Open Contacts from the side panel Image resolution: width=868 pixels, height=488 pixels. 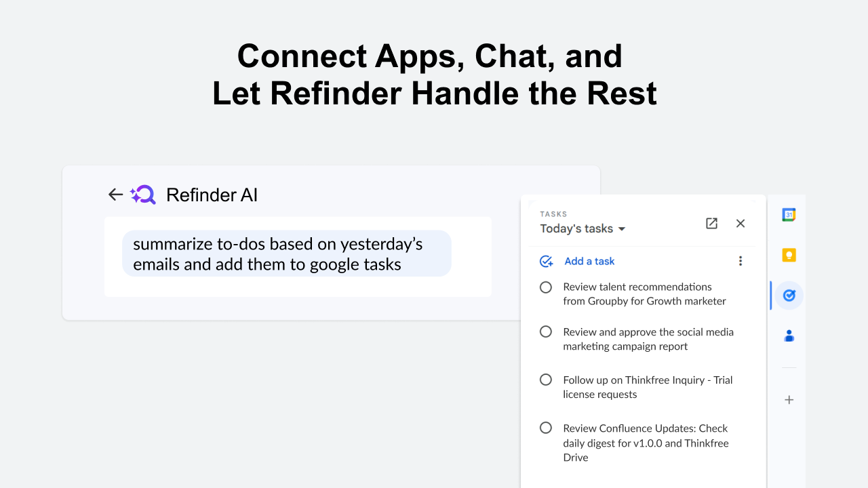point(789,335)
